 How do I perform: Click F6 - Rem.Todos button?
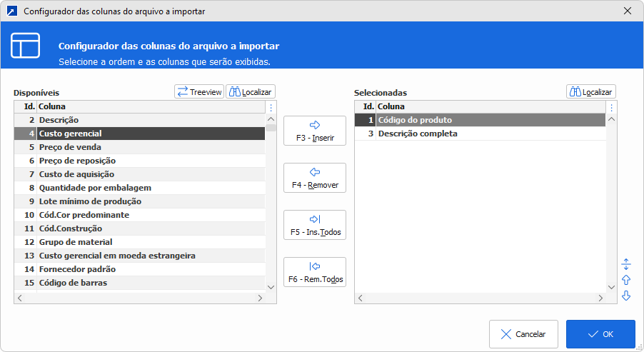(315, 272)
